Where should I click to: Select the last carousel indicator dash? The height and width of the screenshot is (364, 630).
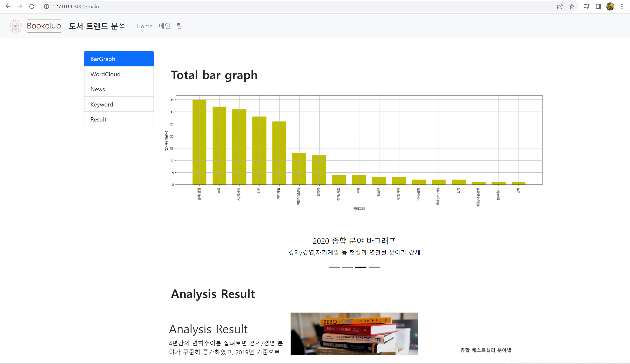374,267
